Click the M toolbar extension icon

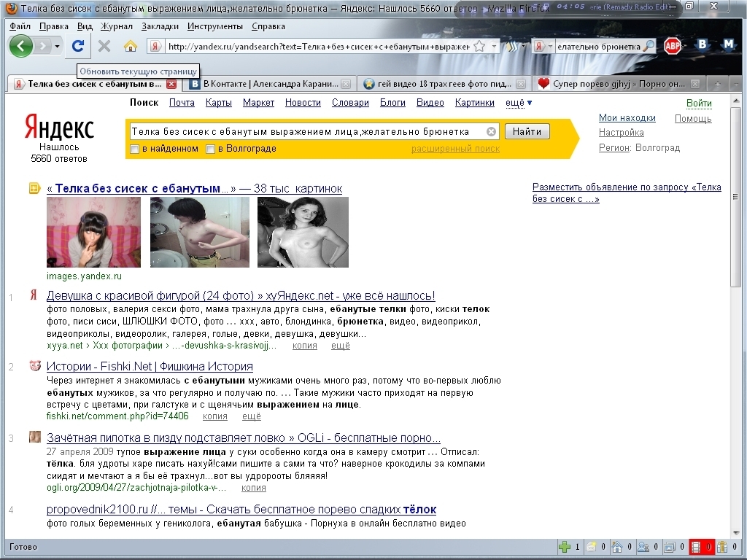[729, 44]
